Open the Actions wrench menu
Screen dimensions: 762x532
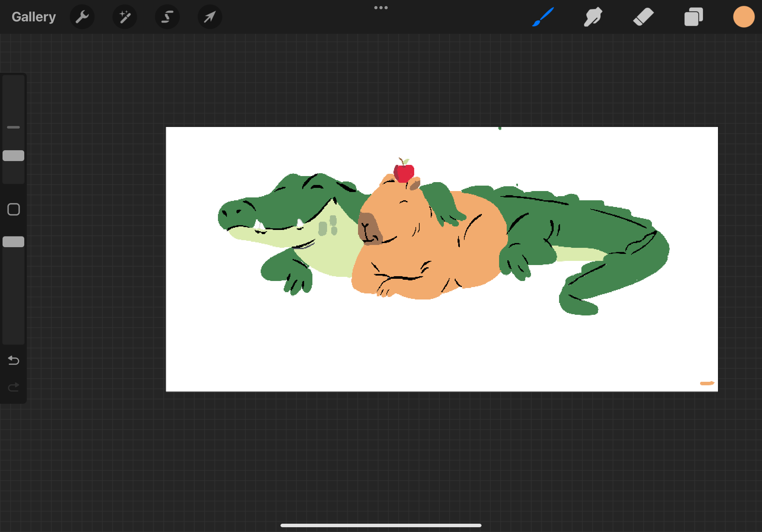coord(82,17)
